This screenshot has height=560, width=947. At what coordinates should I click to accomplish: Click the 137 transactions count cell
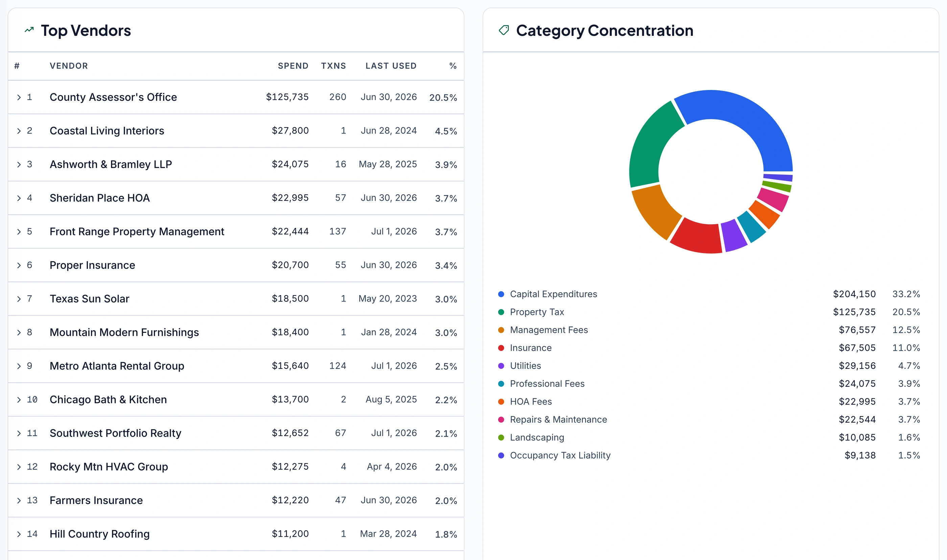click(338, 232)
